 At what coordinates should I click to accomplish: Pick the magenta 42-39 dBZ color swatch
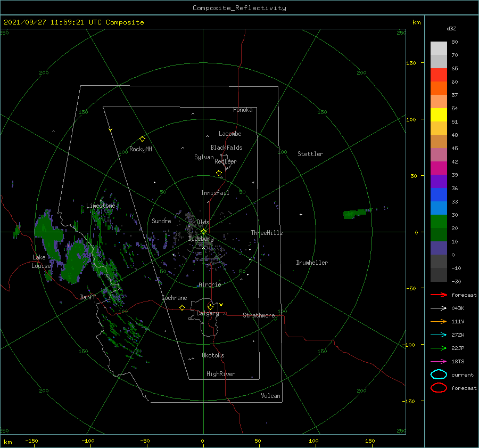[439, 168]
